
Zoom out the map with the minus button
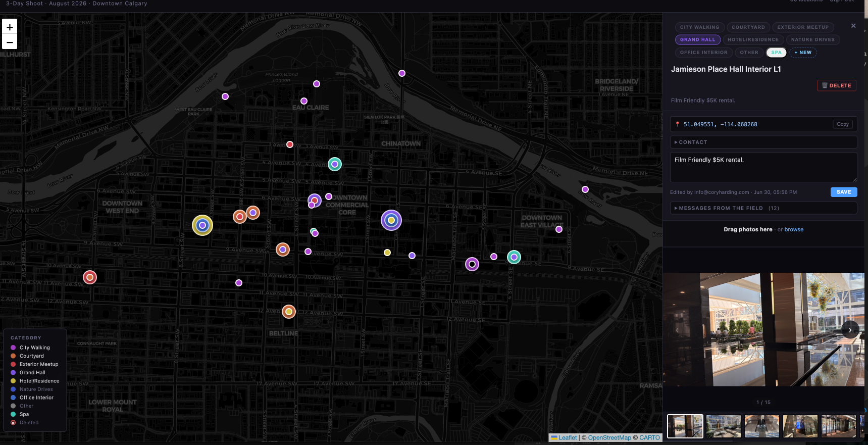pos(10,42)
